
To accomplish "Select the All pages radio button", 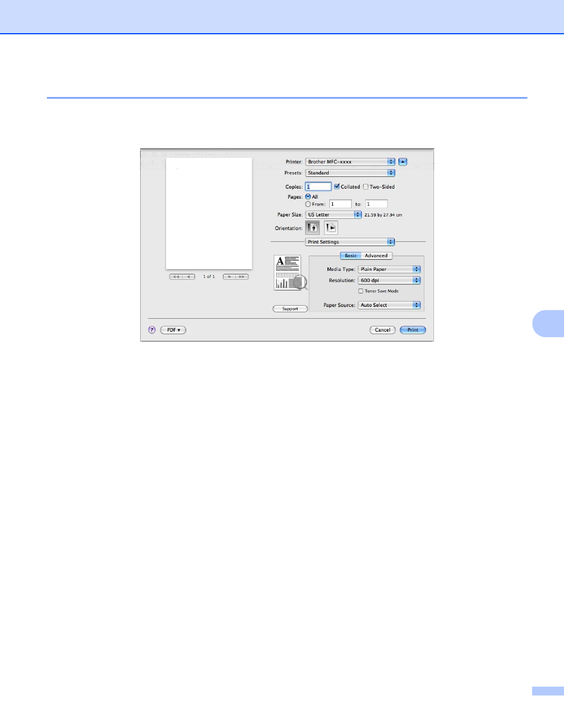I will 308,197.
